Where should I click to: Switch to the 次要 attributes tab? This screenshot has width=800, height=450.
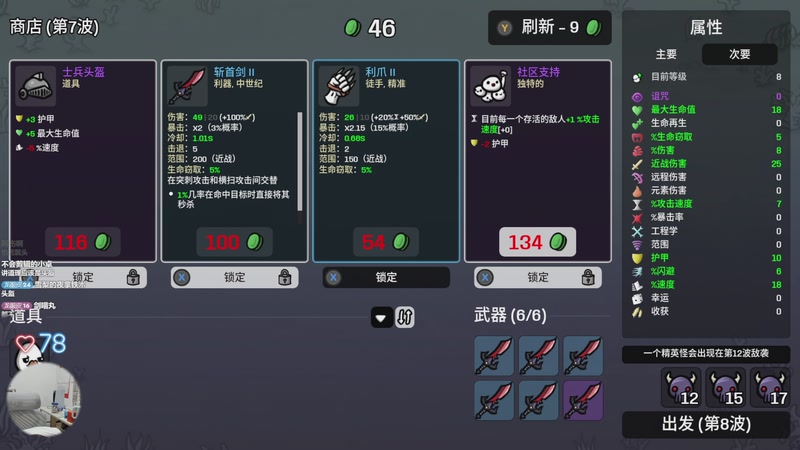[x=740, y=54]
